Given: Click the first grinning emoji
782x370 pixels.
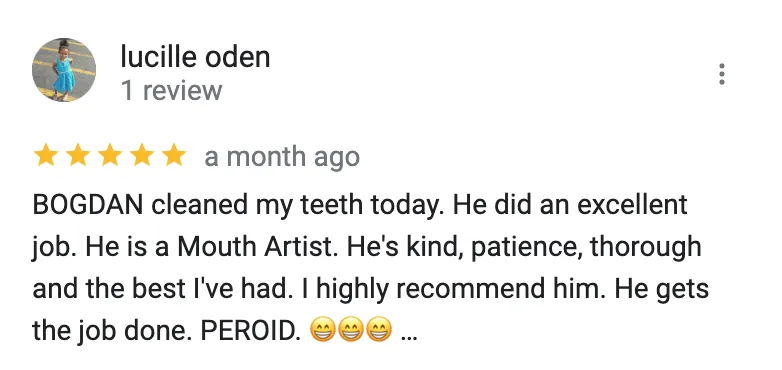Looking at the screenshot, I should (x=322, y=331).
